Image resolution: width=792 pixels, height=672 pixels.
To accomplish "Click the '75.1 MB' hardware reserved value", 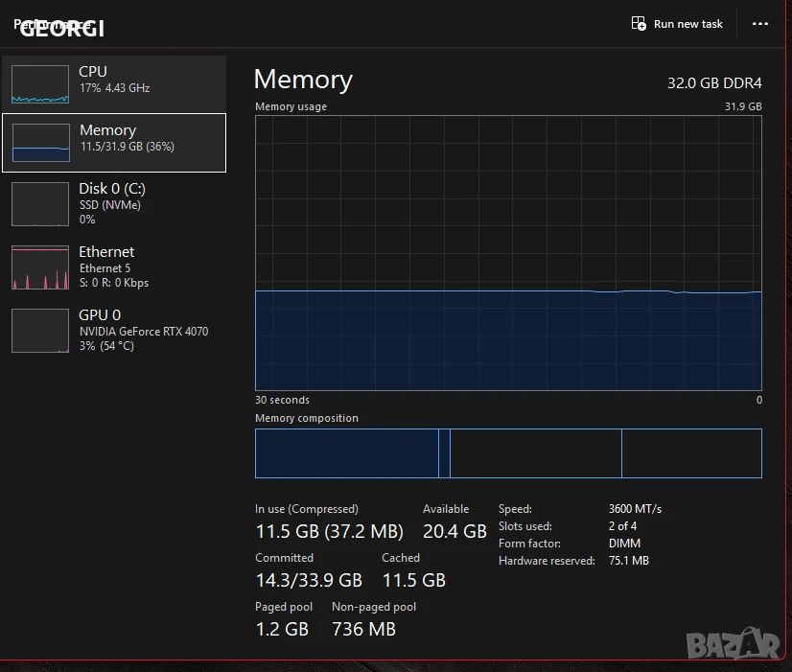I will click(x=629, y=561).
